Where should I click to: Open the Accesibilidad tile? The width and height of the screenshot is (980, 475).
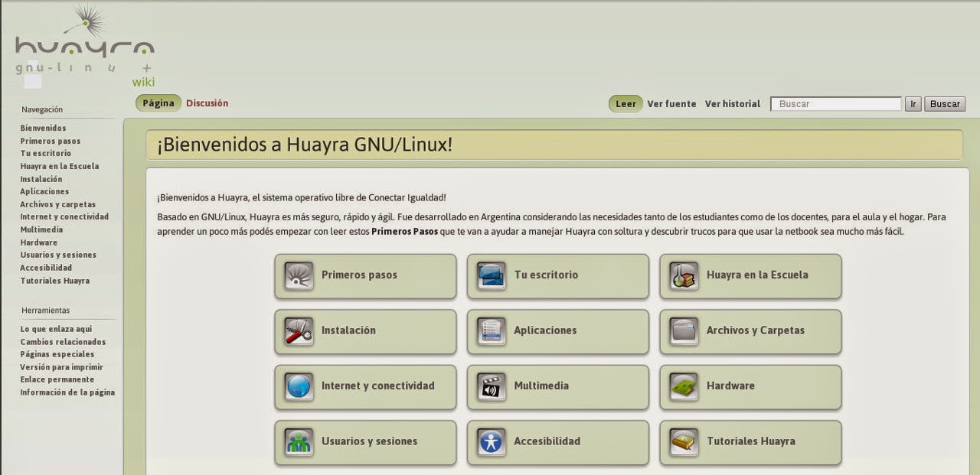click(558, 441)
